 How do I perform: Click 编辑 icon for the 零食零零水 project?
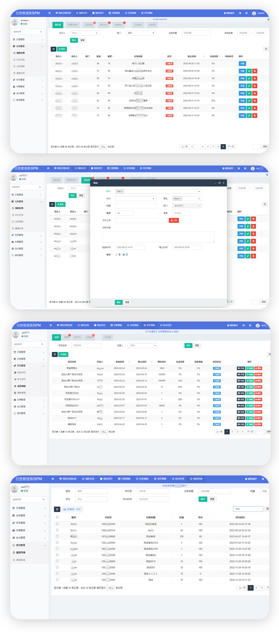click(250, 368)
